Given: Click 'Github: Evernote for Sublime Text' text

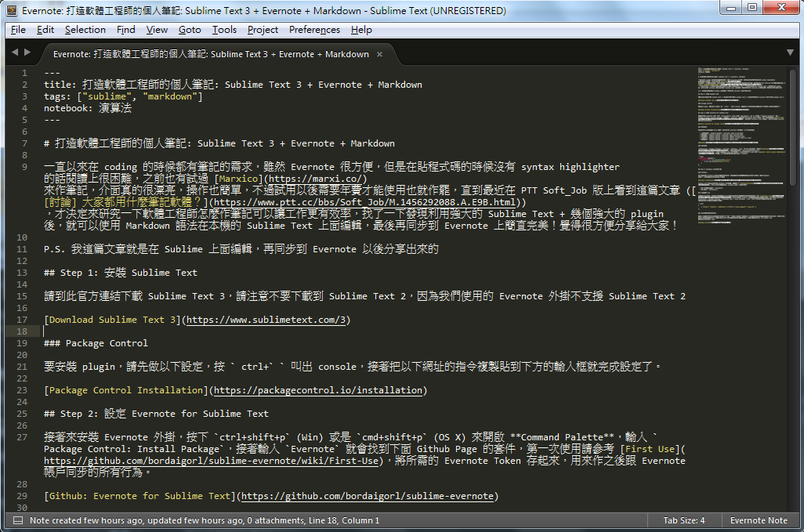Looking at the screenshot, I should (x=139, y=496).
